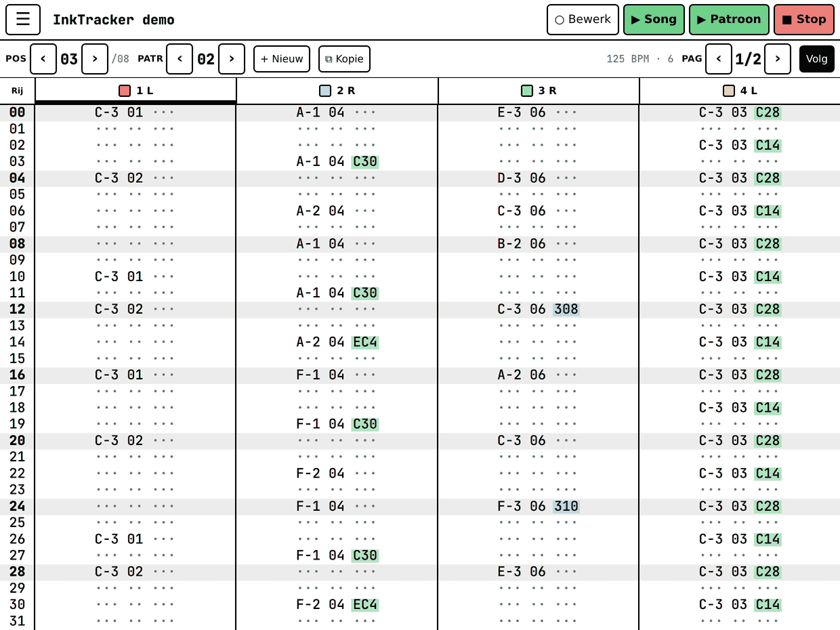
Task: Go to previous song position (POS)
Action: (43, 59)
